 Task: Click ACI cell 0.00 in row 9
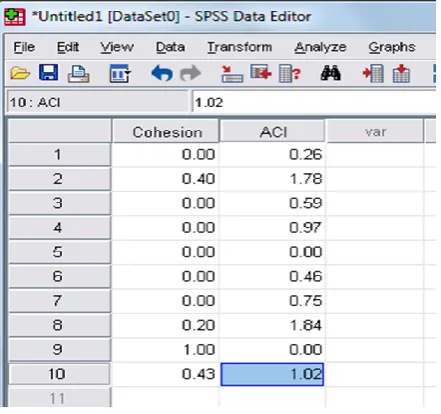click(x=272, y=349)
